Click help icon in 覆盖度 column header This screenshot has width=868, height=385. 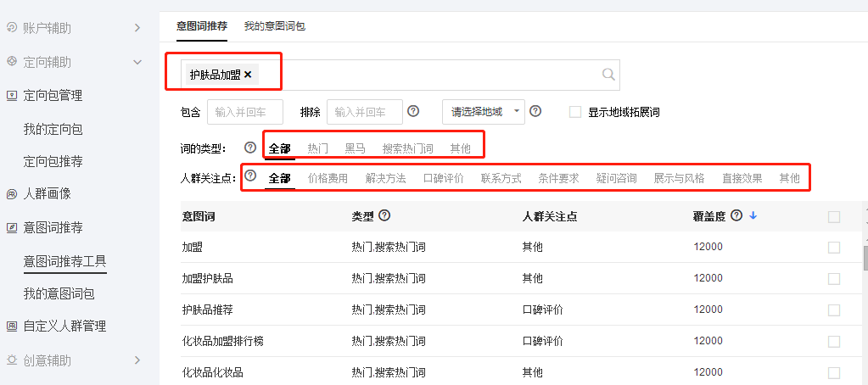(x=736, y=216)
